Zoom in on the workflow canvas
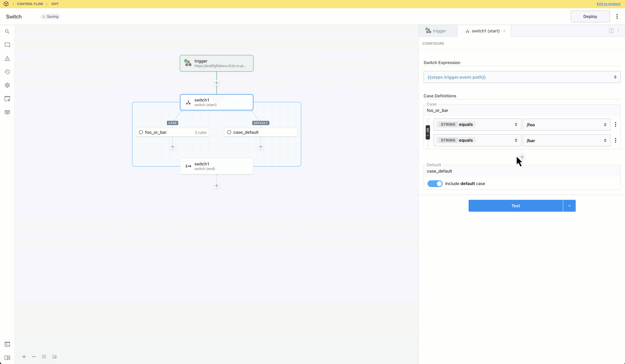625x364 pixels. point(24,357)
